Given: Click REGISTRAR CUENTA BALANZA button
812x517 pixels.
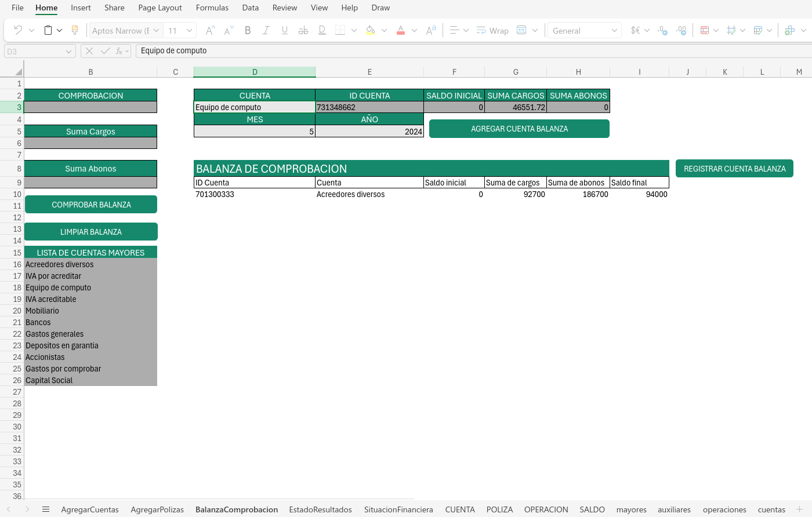Looking at the screenshot, I should [734, 169].
